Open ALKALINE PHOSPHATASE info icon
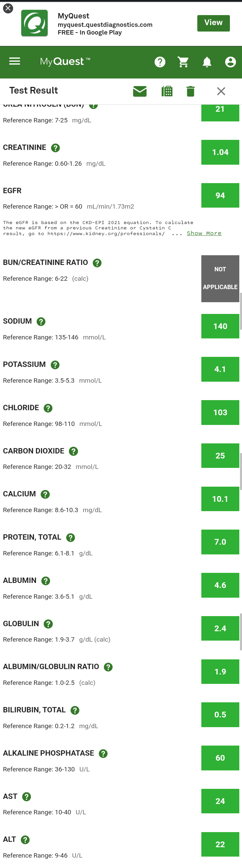Image resolution: width=242 pixels, height=868 pixels. pyautogui.click(x=103, y=754)
